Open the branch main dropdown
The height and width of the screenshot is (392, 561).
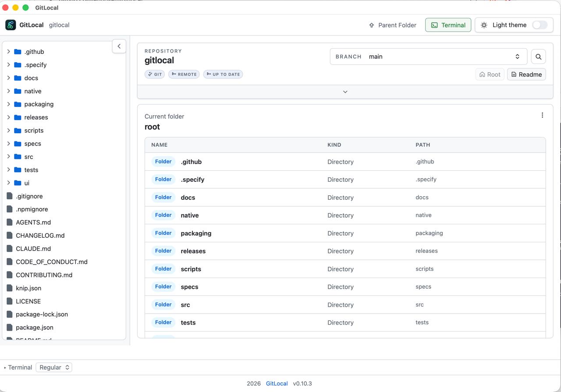coord(428,57)
